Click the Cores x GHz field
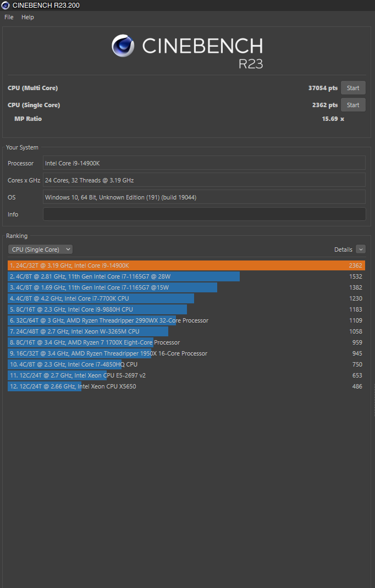Image resolution: width=375 pixels, height=588 pixels. pyautogui.click(x=204, y=180)
